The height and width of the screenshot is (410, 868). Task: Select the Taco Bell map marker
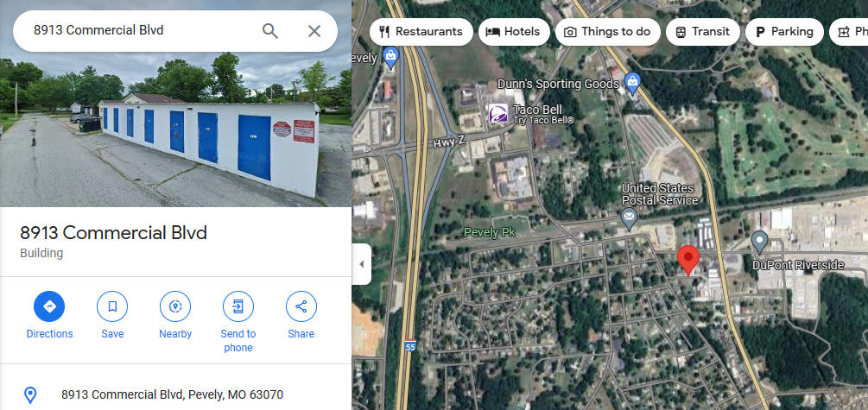(x=498, y=114)
